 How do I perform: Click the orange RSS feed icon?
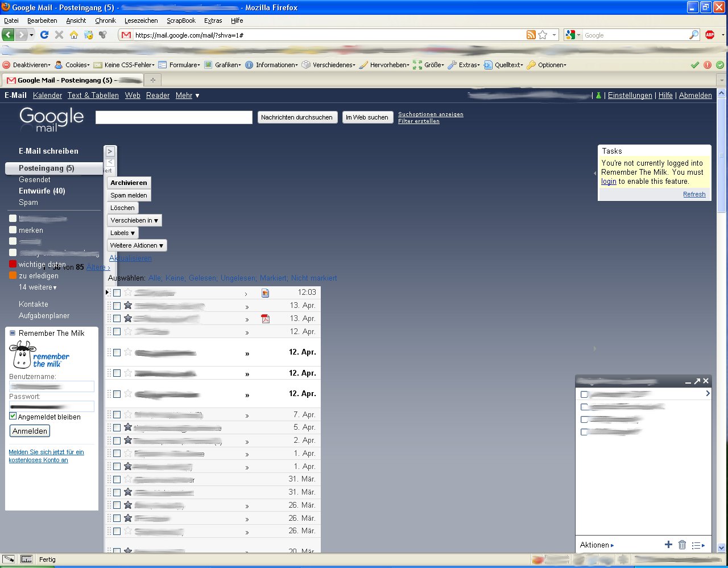(x=531, y=35)
